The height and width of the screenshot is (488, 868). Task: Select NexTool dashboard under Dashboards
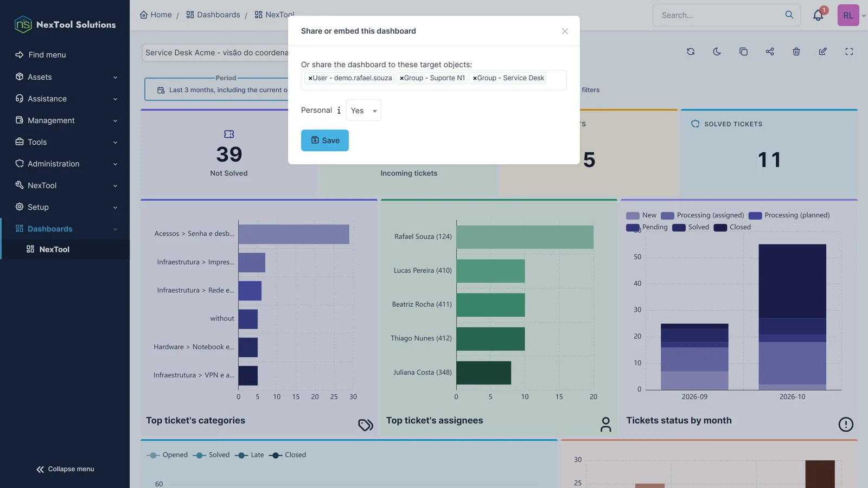(65, 249)
